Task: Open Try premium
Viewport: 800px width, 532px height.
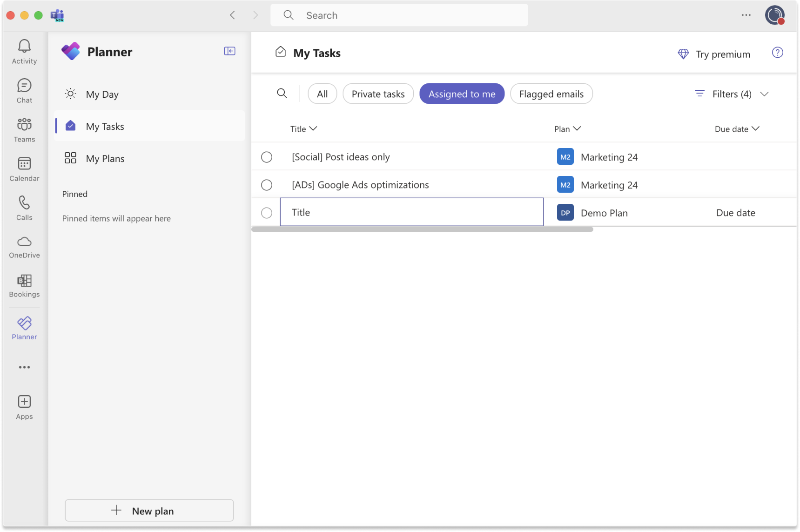Action: 713,54
